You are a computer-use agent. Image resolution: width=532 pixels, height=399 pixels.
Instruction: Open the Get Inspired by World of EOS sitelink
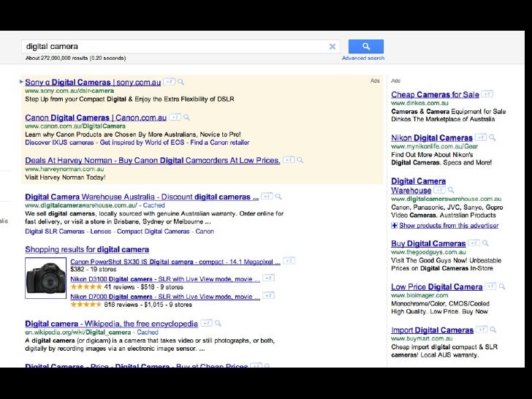pos(142,142)
